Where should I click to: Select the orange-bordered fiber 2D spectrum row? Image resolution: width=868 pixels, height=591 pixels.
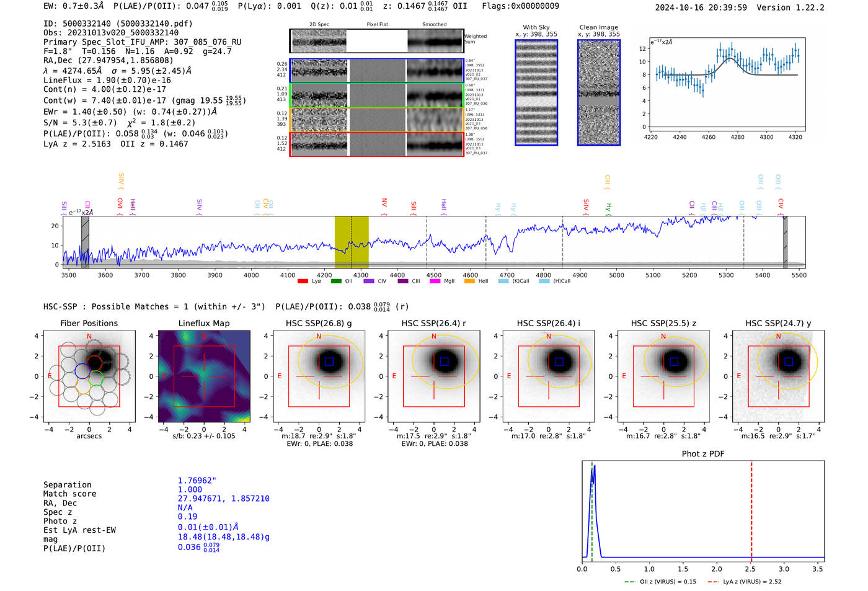[377, 120]
